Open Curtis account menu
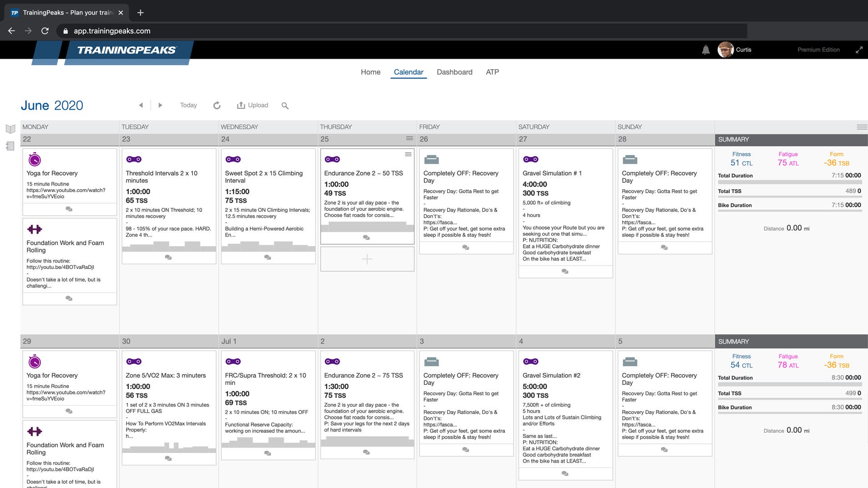868x488 pixels. coord(734,50)
